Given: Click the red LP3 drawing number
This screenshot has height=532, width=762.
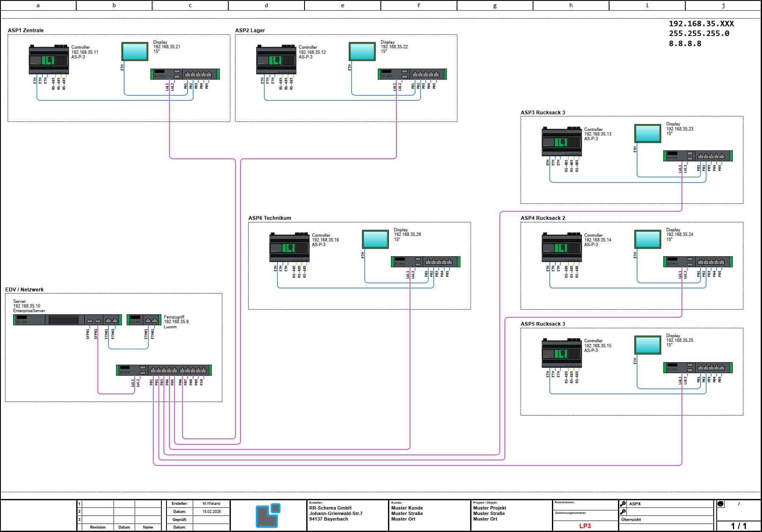Looking at the screenshot, I should [x=585, y=526].
